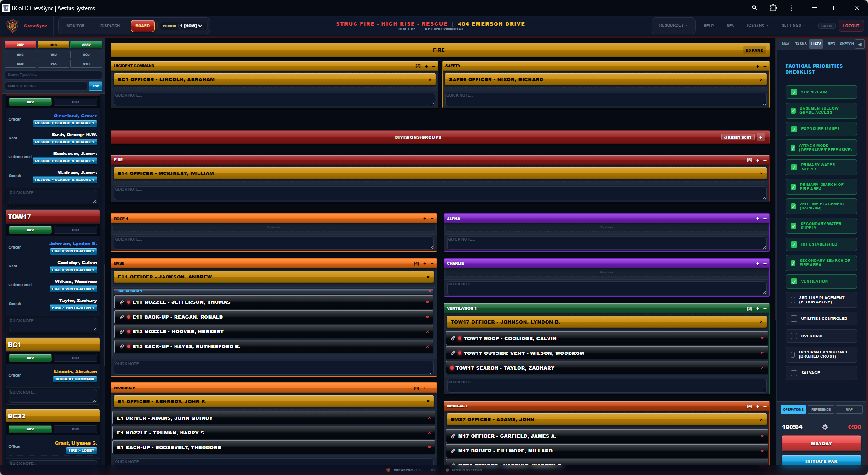Click the plus icon on Ventilation 1 header

(x=757, y=308)
